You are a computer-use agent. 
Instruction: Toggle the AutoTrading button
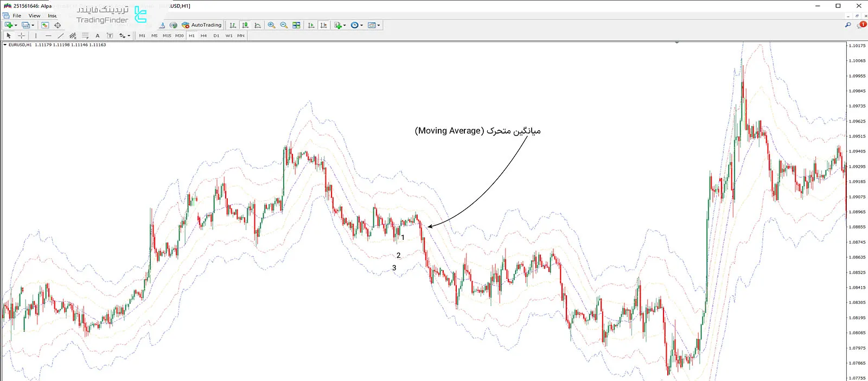pyautogui.click(x=202, y=25)
